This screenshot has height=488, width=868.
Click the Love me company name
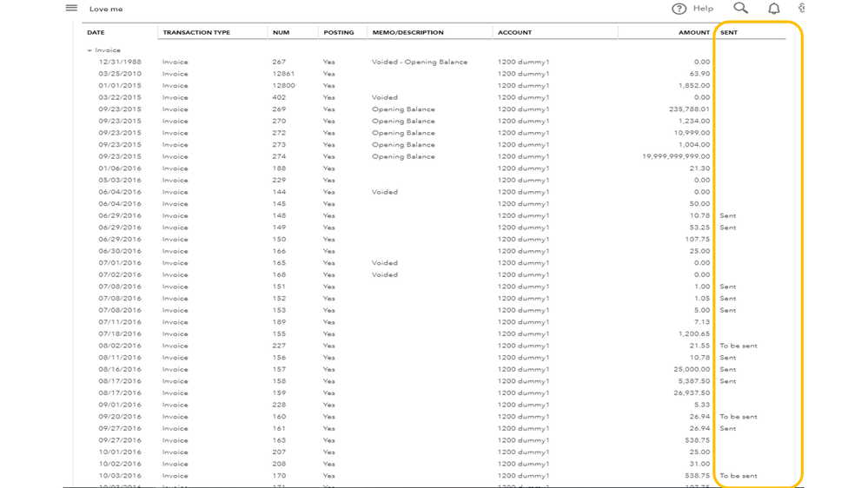(106, 9)
